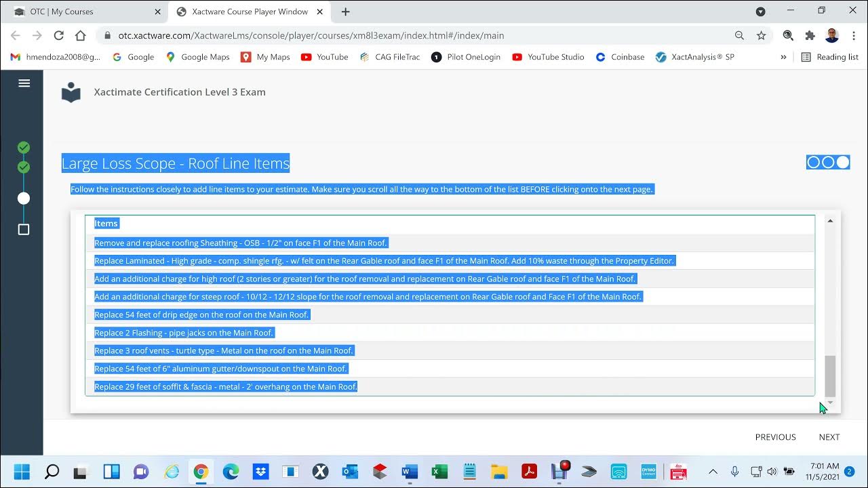
Task: Open the Chrome three-dot menu
Action: point(853,35)
